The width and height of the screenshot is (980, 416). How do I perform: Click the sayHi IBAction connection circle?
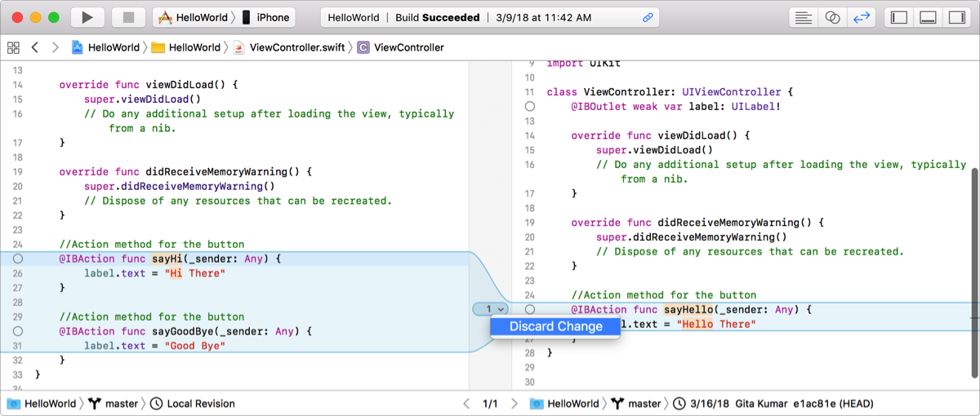tap(19, 259)
